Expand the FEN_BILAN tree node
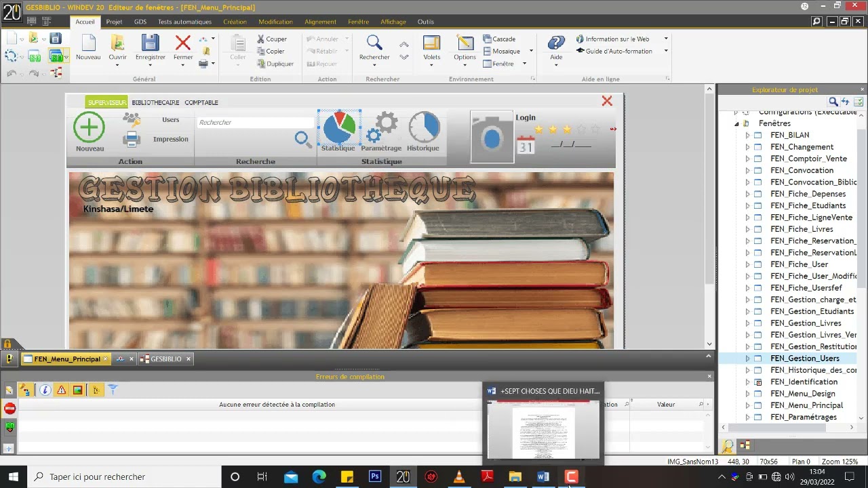The width and height of the screenshot is (868, 488). pyautogui.click(x=747, y=136)
